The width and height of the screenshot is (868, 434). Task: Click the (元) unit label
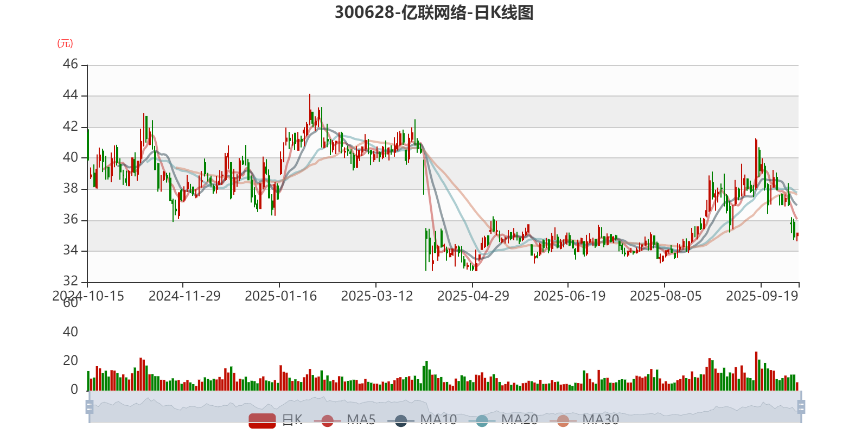coord(65,43)
